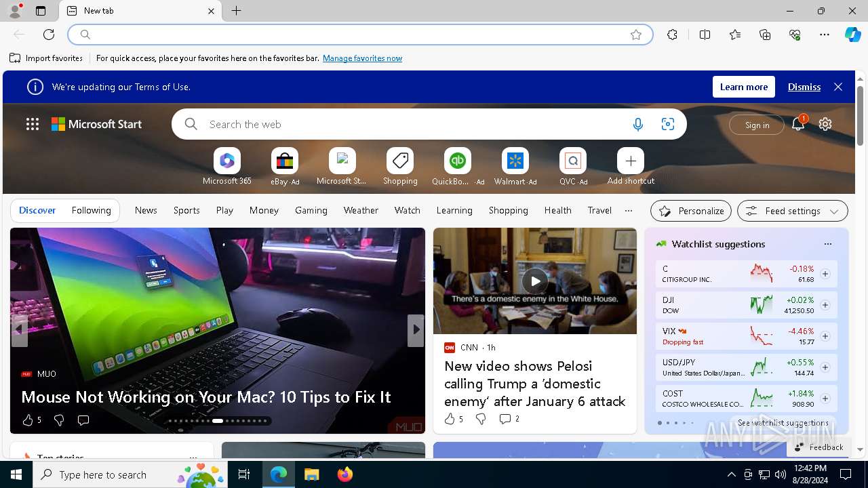Like the Pelosi CNN video story
Image resolution: width=868 pixels, height=488 pixels.
[449, 419]
